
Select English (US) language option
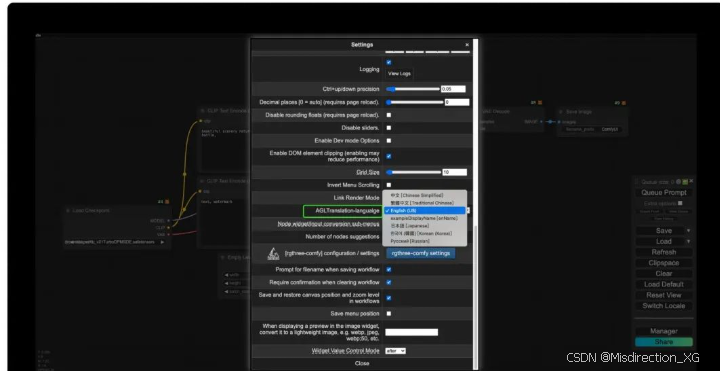click(x=425, y=210)
